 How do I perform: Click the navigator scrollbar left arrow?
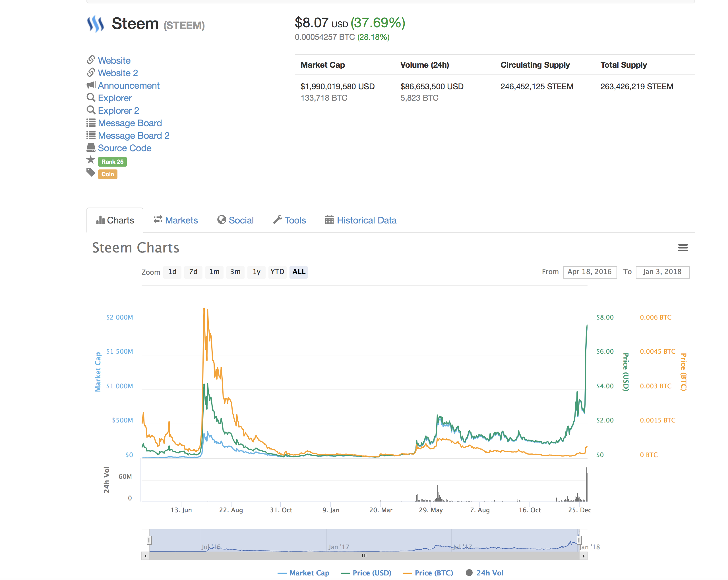tap(145, 556)
